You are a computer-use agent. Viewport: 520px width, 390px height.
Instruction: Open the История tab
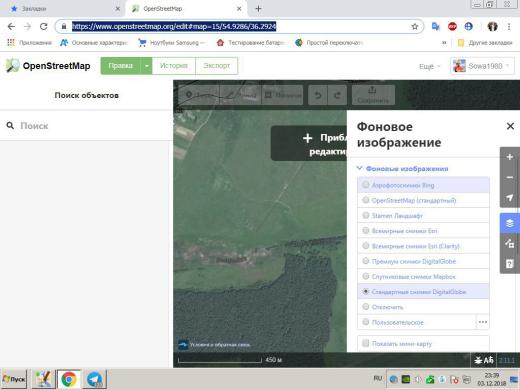[174, 66]
